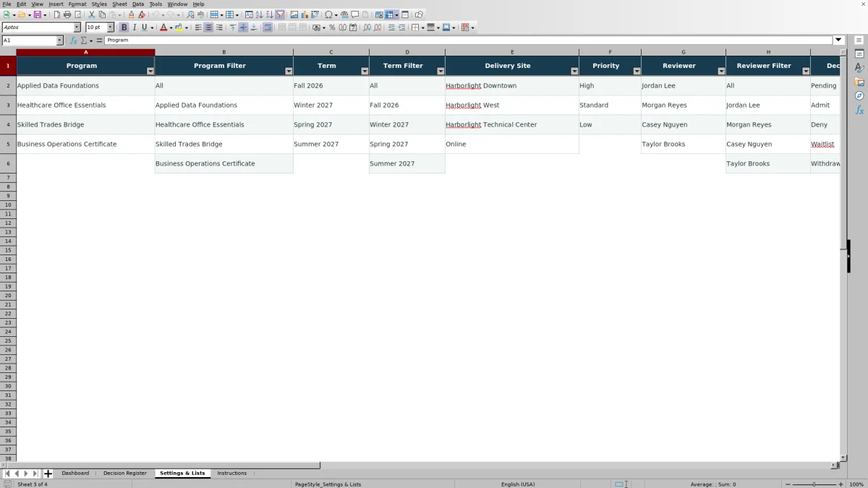Viewport: 868px width, 488px height.
Task: Click the zoom slider handle
Action: (x=814, y=484)
